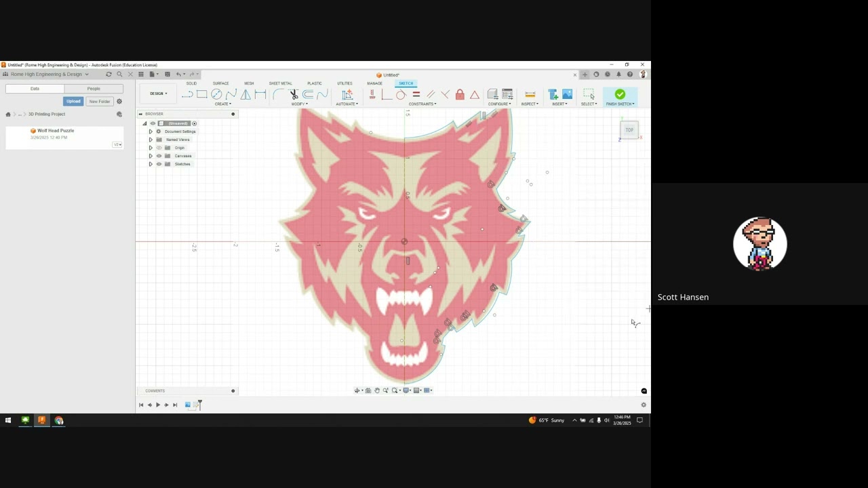The width and height of the screenshot is (868, 488).
Task: Select the Circle sketch tool
Action: click(x=216, y=95)
